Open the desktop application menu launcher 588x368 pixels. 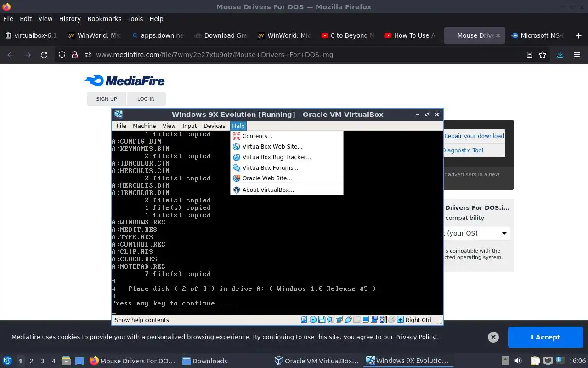[7, 361]
